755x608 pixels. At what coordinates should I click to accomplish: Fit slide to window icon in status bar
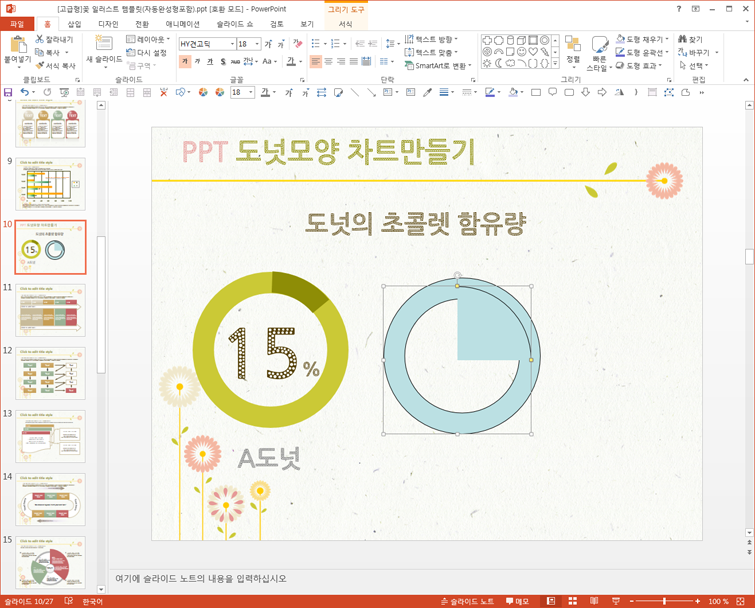tap(741, 601)
